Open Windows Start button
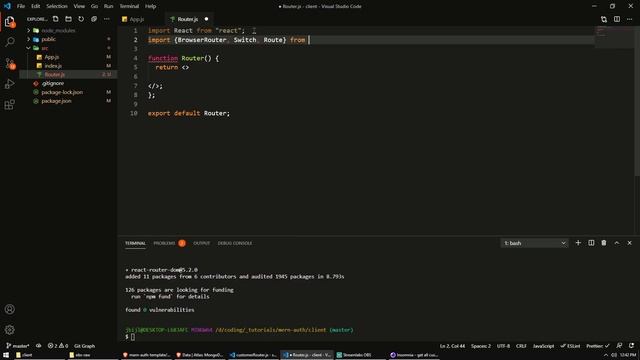The width and height of the screenshot is (640, 360). 6,355
